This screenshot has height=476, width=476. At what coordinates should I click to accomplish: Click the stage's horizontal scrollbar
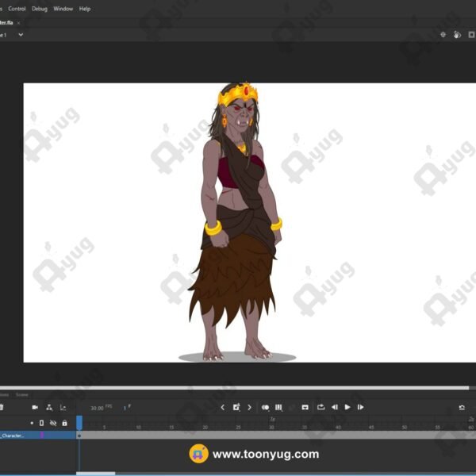click(234, 388)
